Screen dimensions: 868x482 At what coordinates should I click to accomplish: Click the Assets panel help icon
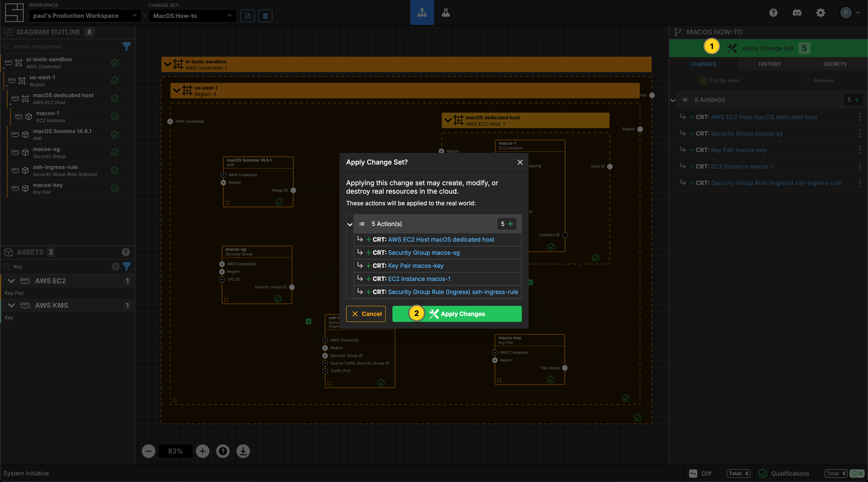pos(126,252)
